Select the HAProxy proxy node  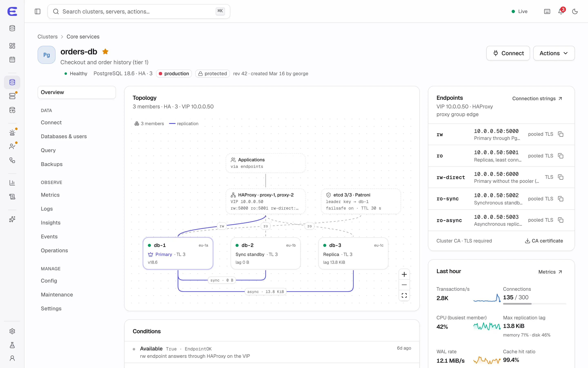point(266,201)
